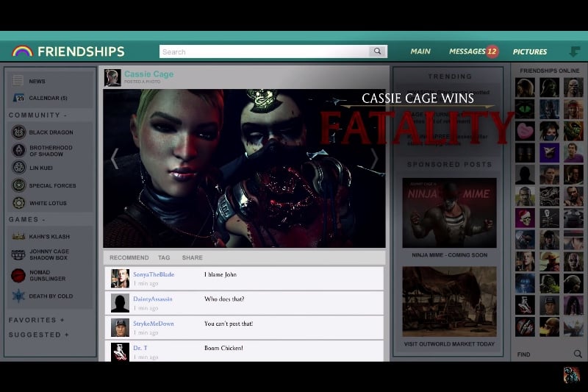This screenshot has width=588, height=392.
Task: Select the Lin Kuei emblem
Action: pos(18,167)
